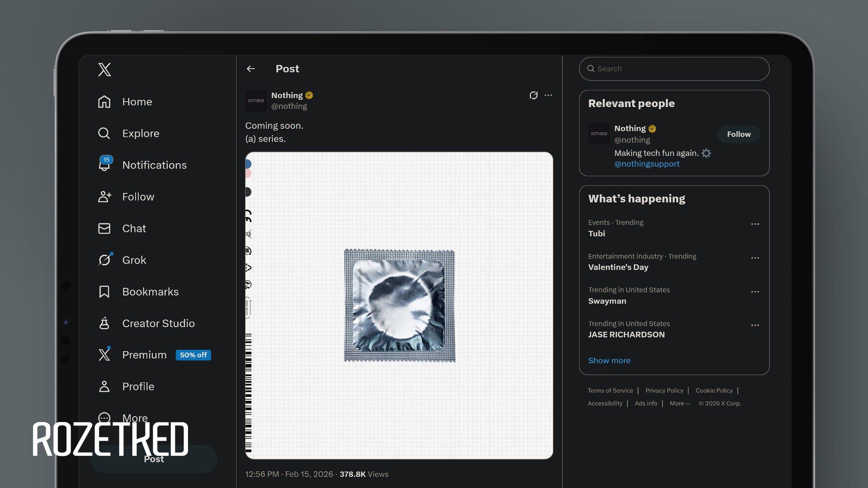Click Show more under What's happening

click(x=609, y=361)
